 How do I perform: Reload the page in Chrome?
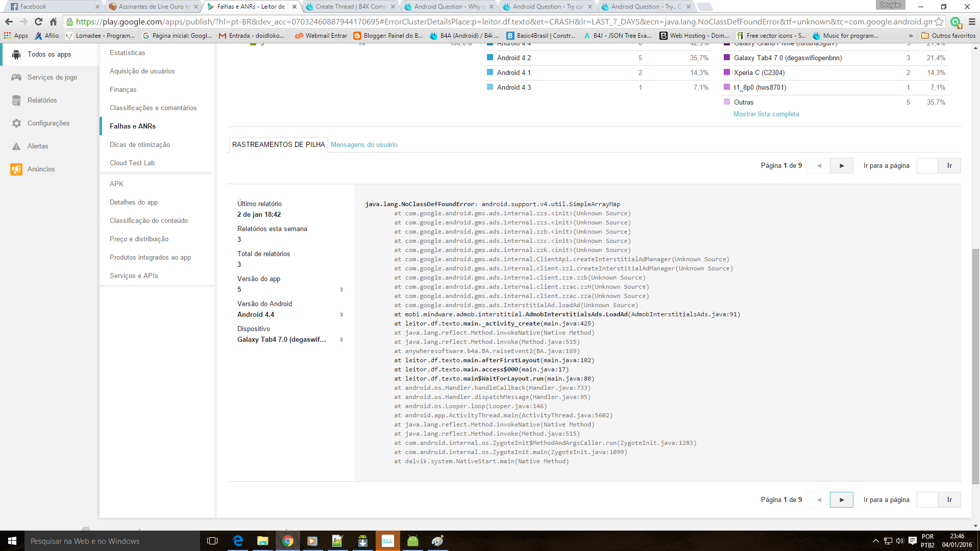38,22
